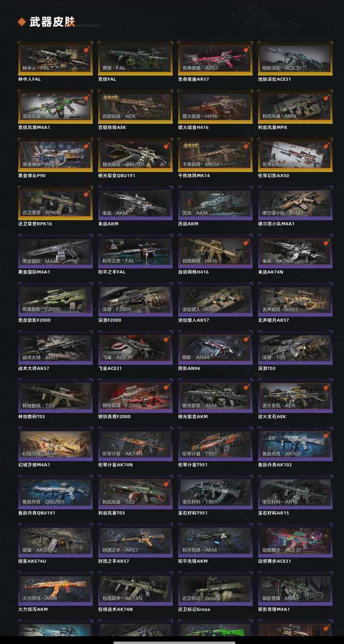Click the 宝石籽料T951 name label
344x644 pixels.
coord(193,513)
